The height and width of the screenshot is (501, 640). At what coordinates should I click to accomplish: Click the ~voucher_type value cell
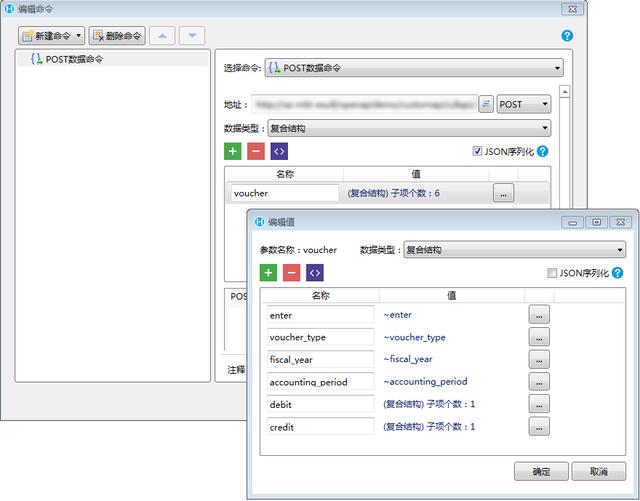pos(414,337)
